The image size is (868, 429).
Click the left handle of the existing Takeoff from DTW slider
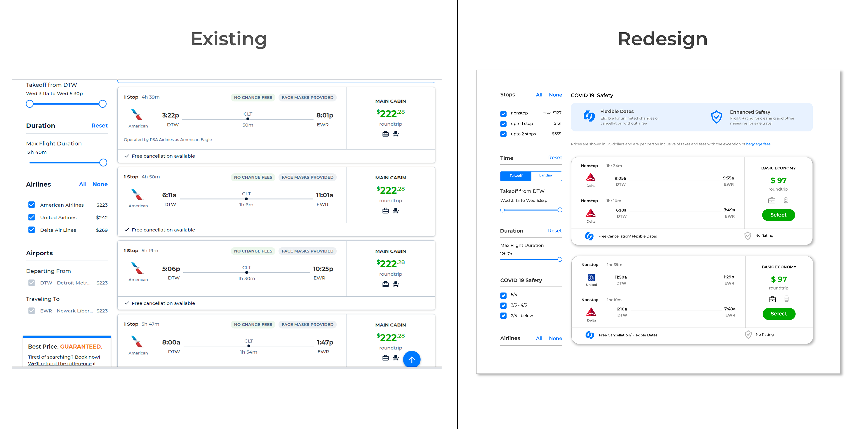pos(30,104)
